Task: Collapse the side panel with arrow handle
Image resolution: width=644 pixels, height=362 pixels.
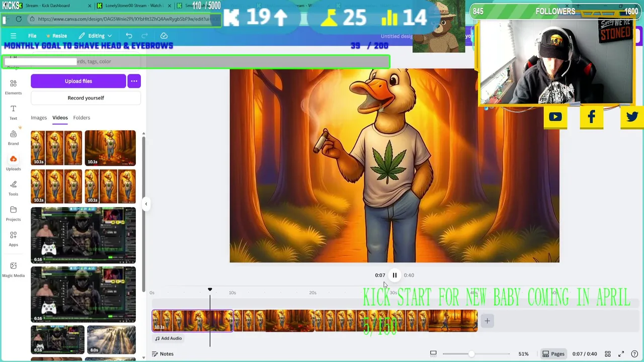Action: tap(146, 204)
